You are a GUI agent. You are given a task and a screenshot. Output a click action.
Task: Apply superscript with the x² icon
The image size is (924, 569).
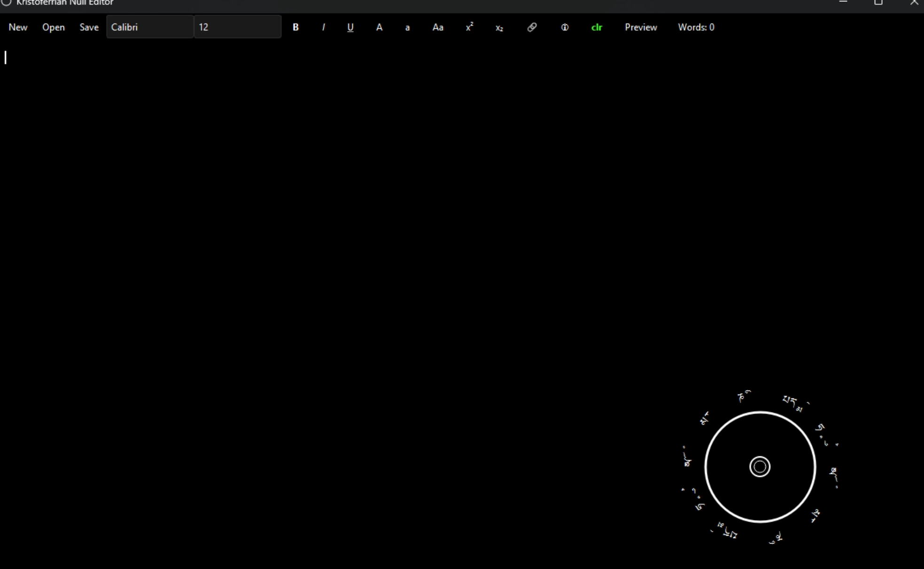[469, 27]
